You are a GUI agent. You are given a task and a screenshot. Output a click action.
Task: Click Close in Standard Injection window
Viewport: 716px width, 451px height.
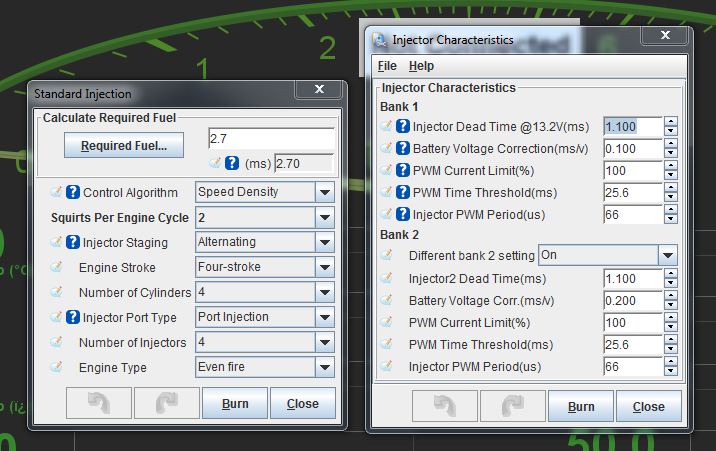pyautogui.click(x=302, y=403)
